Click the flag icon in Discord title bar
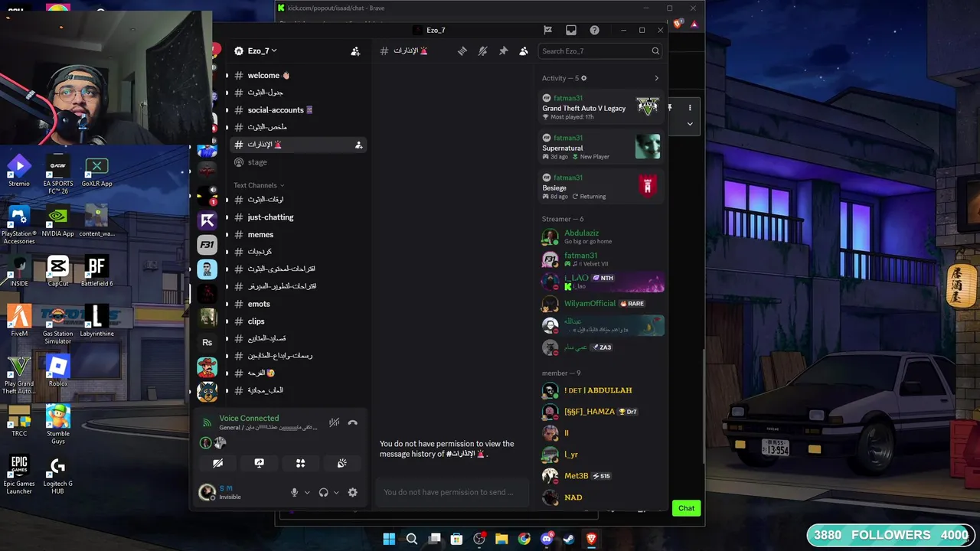 tap(547, 30)
